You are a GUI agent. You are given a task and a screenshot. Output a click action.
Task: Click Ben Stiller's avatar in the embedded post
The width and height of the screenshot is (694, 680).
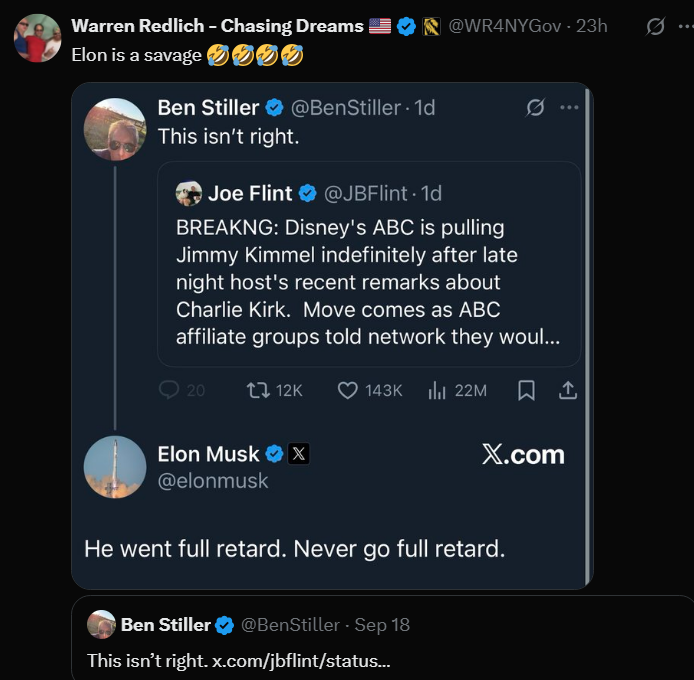point(115,129)
